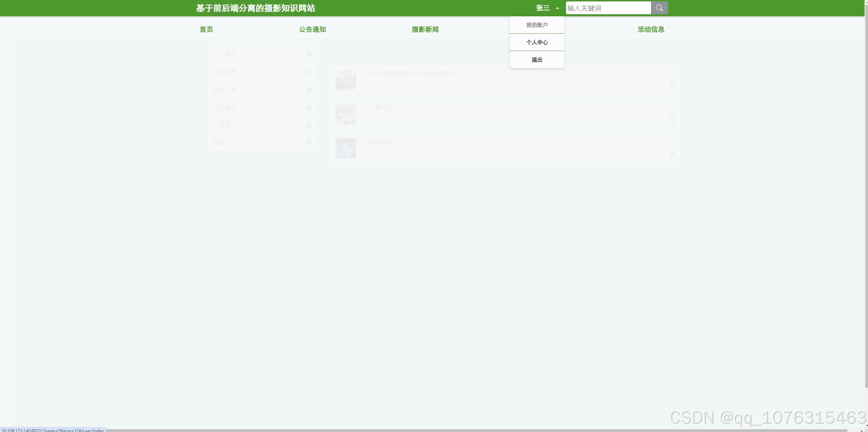Click the site title 基于前后端分离的摄影知识网站
Image resolution: width=868 pixels, height=432 pixels.
(x=255, y=8)
